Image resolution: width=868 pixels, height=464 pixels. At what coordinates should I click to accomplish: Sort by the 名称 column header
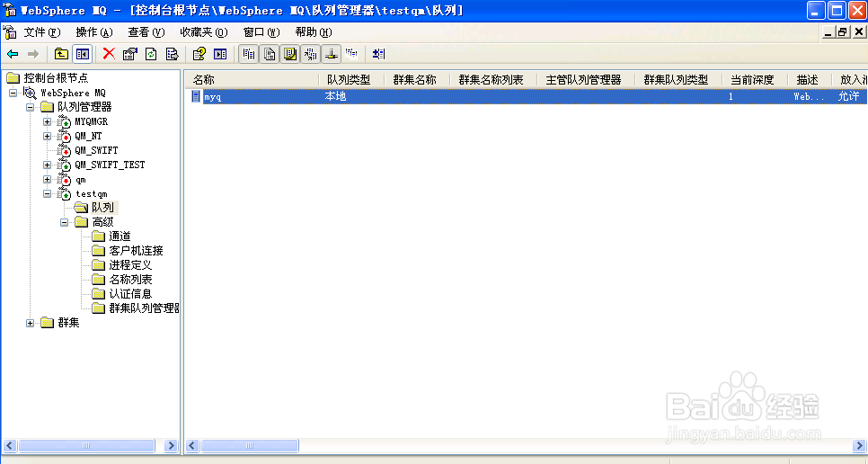(x=252, y=80)
